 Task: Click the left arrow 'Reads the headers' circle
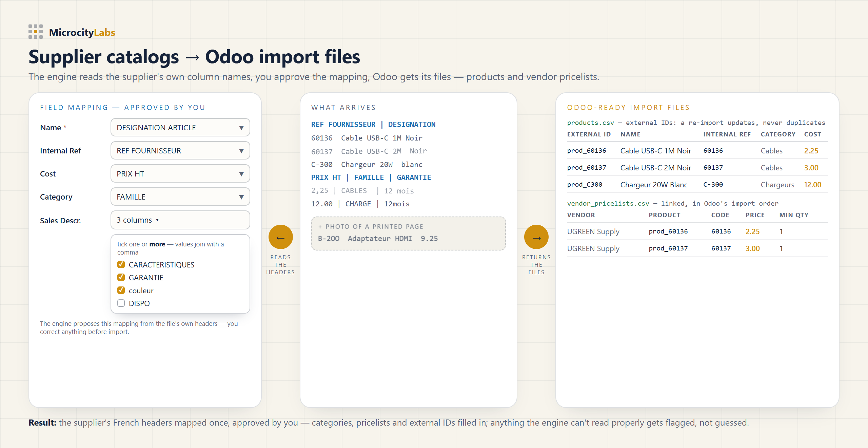coord(280,237)
